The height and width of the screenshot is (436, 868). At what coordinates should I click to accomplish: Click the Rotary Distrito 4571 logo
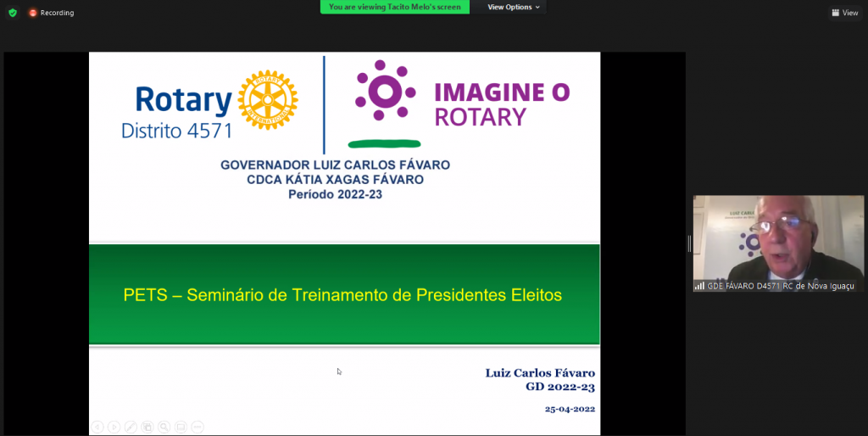tap(210, 105)
